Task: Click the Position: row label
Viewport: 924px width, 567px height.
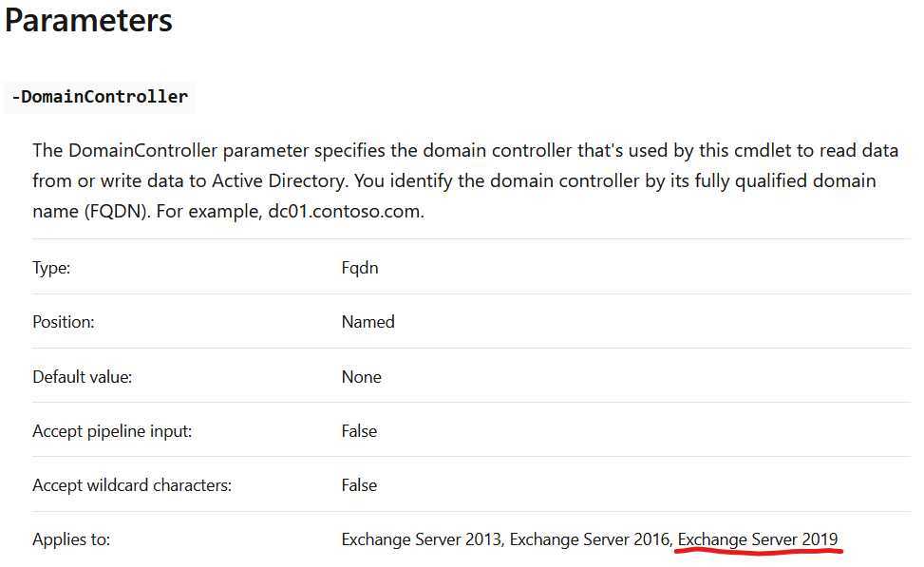Action: pyautogui.click(x=63, y=322)
